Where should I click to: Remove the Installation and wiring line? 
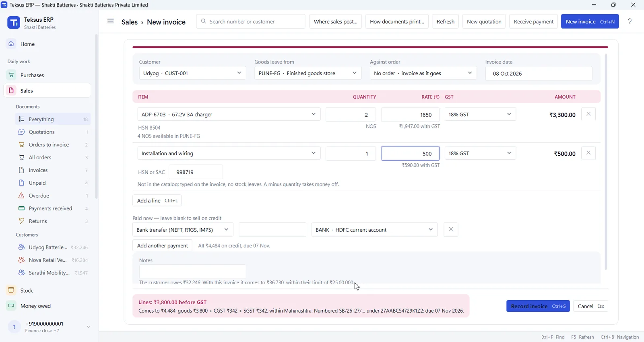pos(588,153)
